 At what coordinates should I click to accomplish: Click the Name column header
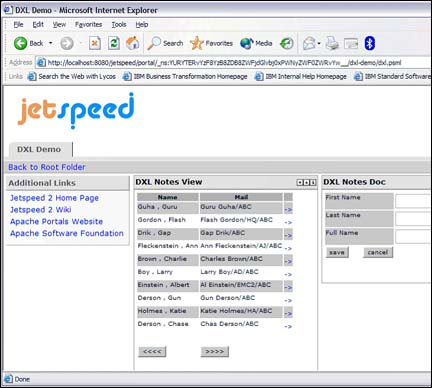coord(168,197)
